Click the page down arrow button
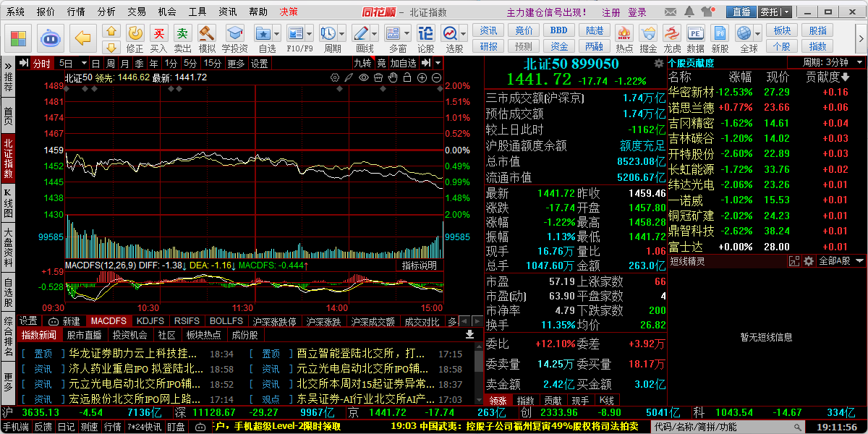 [111, 46]
